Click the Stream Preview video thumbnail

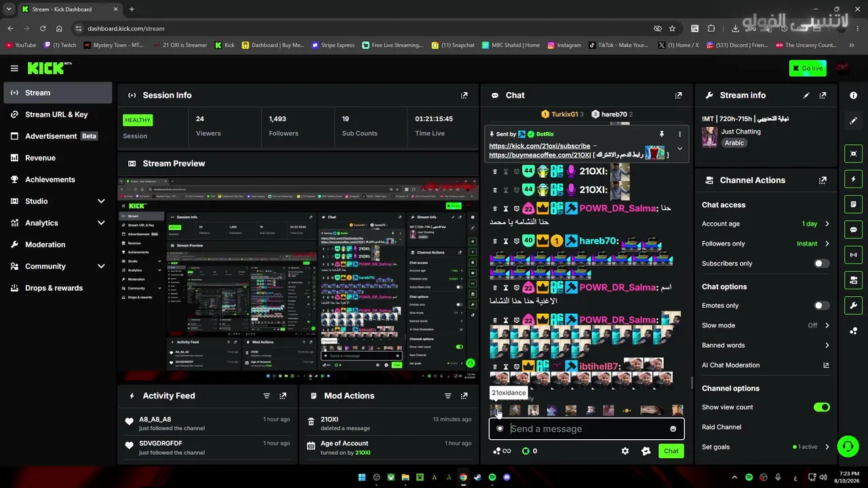tap(298, 281)
